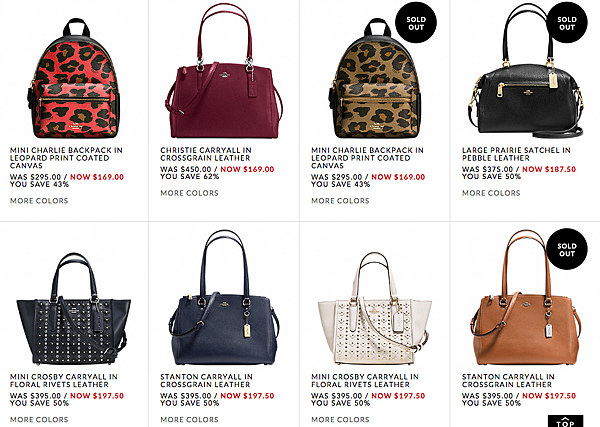Click the Christie Carryall in Crossgrain Leather title
The height and width of the screenshot is (427, 600).
coord(206,154)
